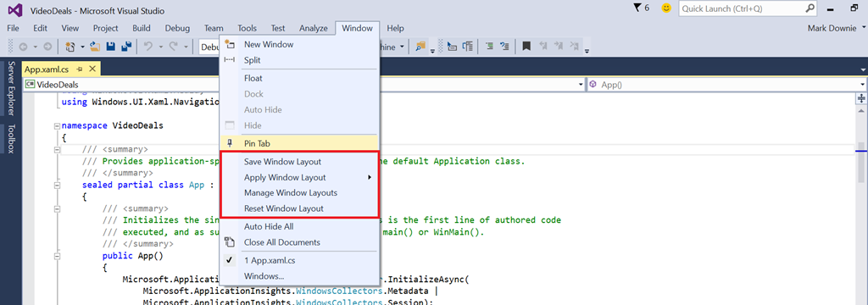The height and width of the screenshot is (305, 868).
Task: Click the Save All toolbar icon
Action: 126,47
